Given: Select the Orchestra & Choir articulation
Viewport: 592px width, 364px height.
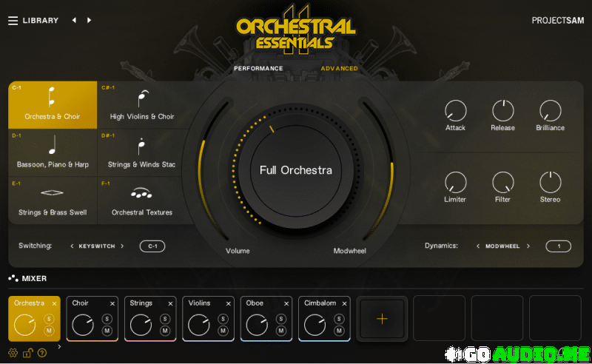Looking at the screenshot, I should 53,104.
